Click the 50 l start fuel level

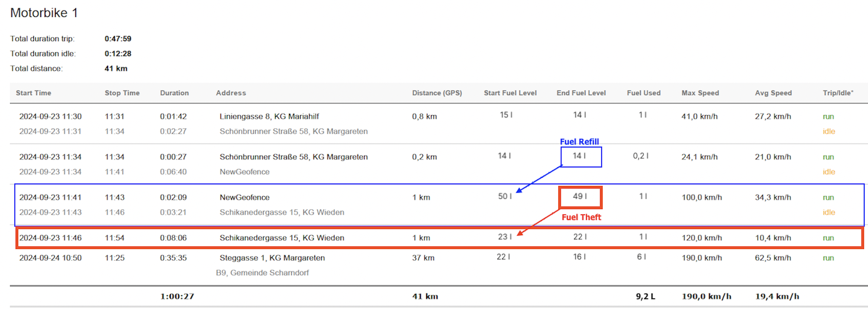pos(505,196)
